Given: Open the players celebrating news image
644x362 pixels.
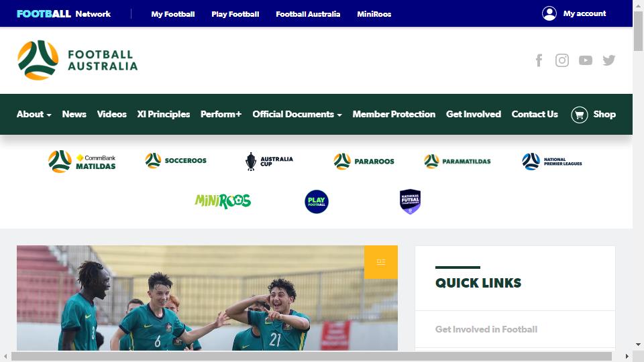Looking at the screenshot, I should coord(207,298).
